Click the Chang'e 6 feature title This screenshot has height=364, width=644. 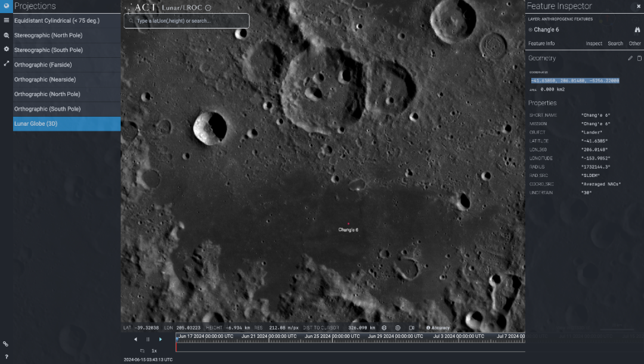pyautogui.click(x=546, y=30)
